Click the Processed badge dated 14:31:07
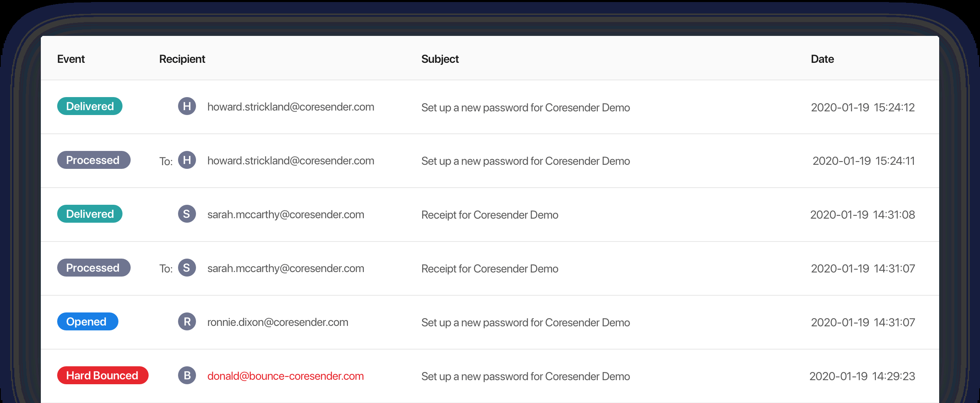980x403 pixels. click(94, 268)
